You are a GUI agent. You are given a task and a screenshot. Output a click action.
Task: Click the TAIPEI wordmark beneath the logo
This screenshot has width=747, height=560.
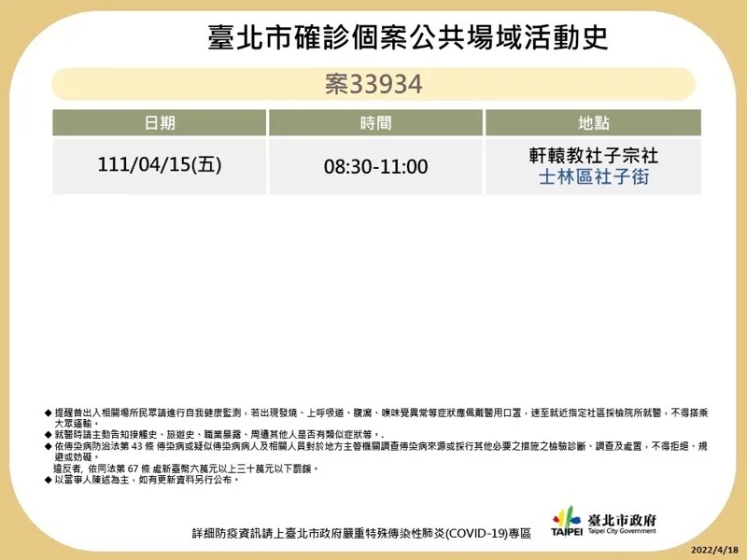coord(567,531)
